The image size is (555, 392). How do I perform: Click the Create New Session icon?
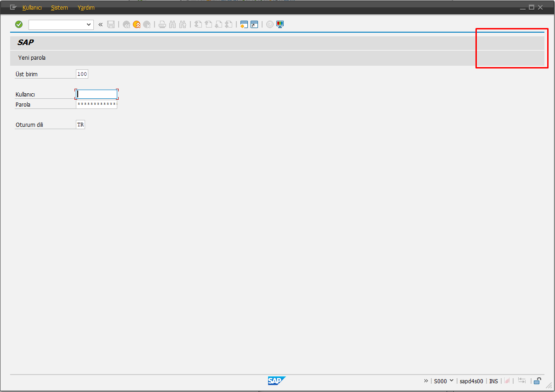coord(244,25)
